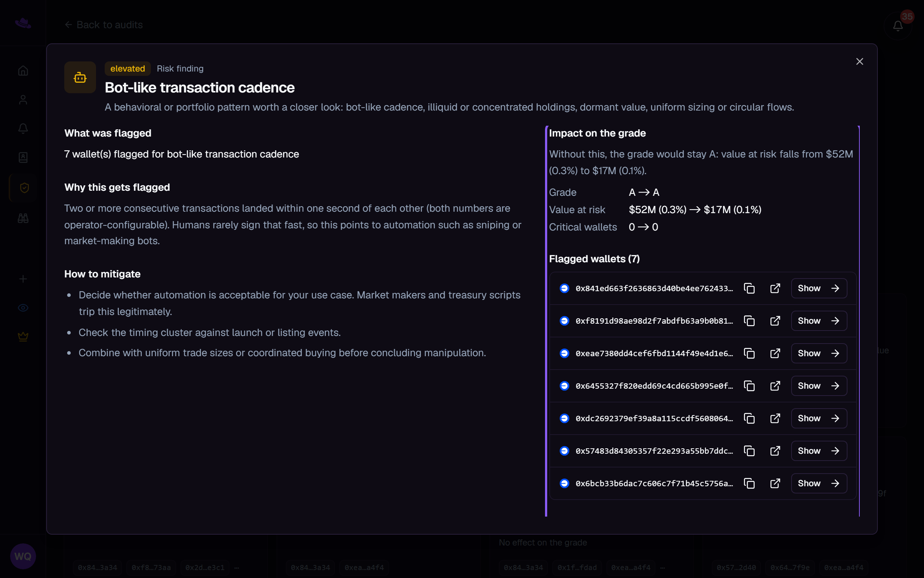Select the shield audits sidebar icon

(24, 188)
